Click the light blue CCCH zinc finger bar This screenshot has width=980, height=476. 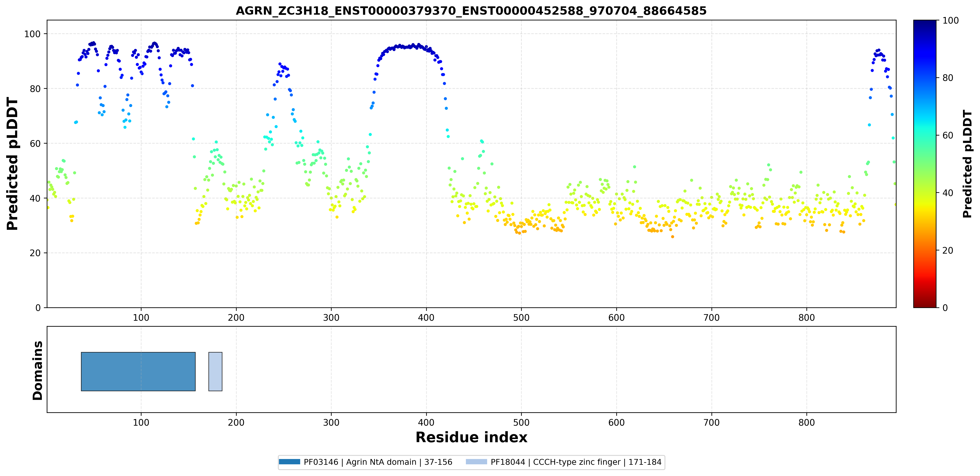point(215,371)
